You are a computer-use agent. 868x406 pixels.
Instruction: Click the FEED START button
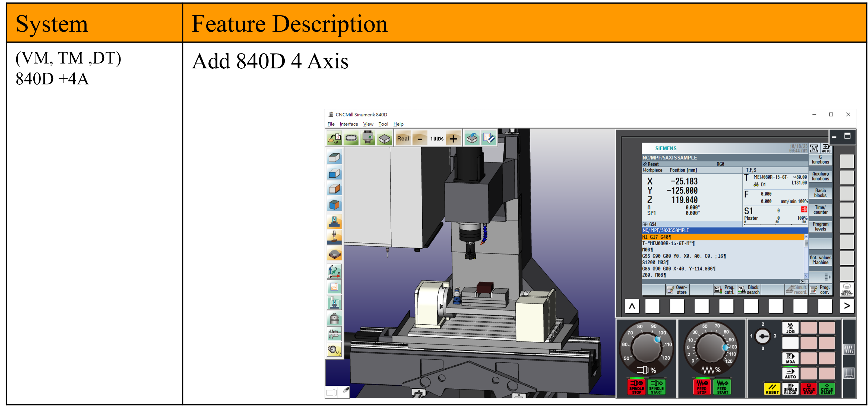tap(722, 387)
